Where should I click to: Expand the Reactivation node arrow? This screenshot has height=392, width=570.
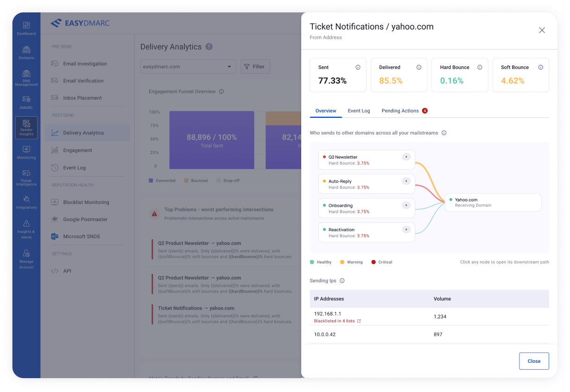coord(406,229)
